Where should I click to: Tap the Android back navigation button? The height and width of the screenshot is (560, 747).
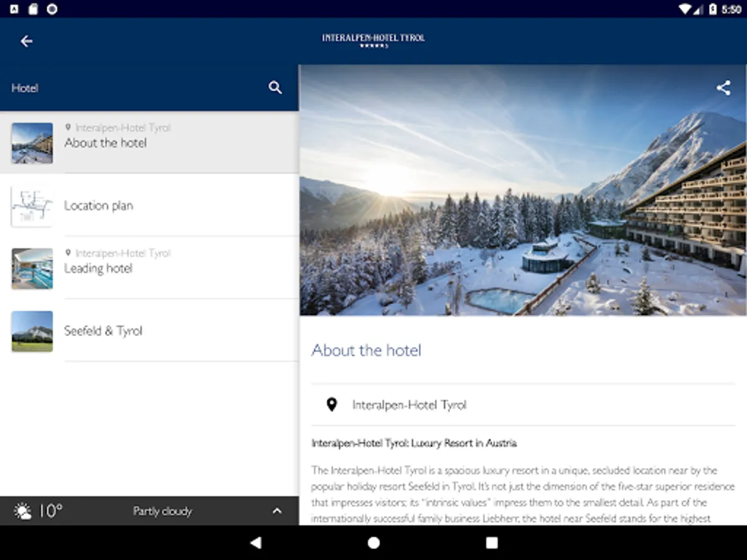(x=255, y=543)
